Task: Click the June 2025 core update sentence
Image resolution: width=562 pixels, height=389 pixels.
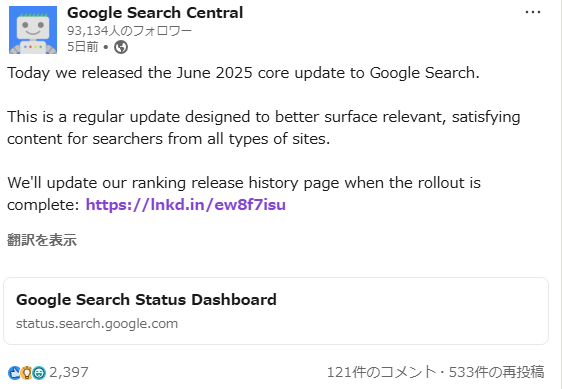Action: click(x=243, y=73)
